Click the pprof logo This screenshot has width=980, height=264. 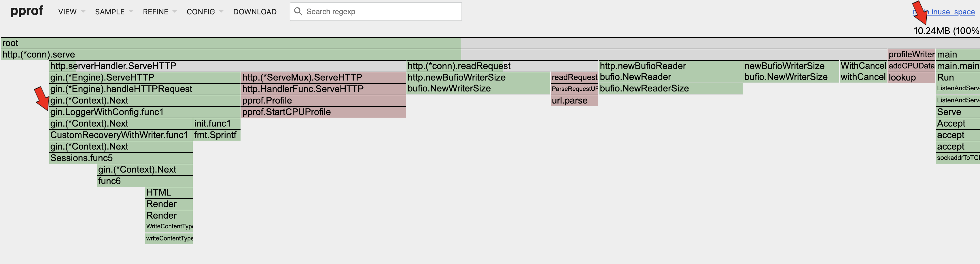[x=27, y=11]
